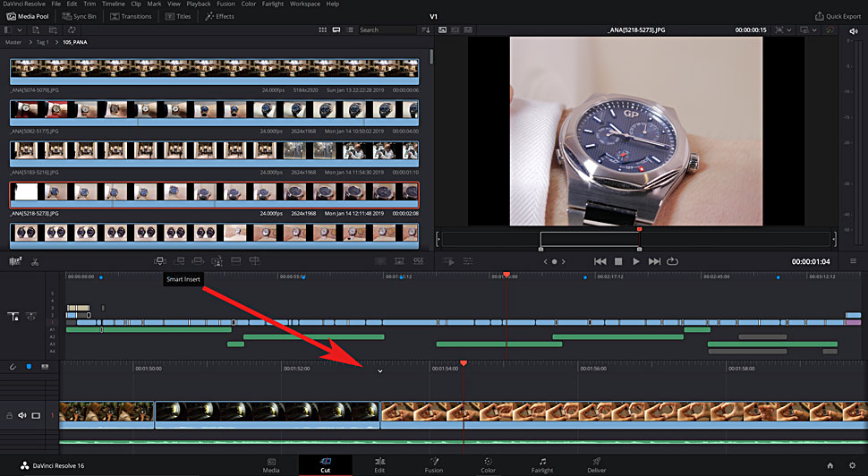
Task: Click the Quick Export button
Action: pos(838,17)
